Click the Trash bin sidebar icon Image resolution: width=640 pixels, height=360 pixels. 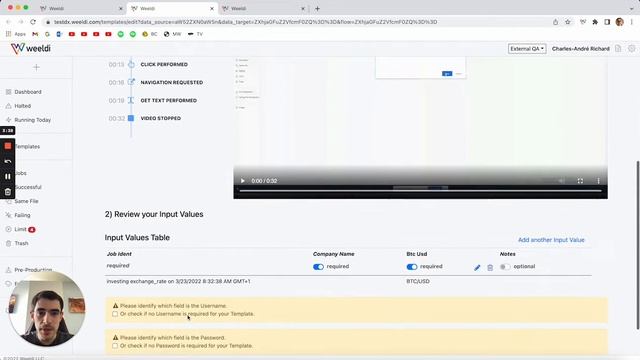(x=8, y=243)
